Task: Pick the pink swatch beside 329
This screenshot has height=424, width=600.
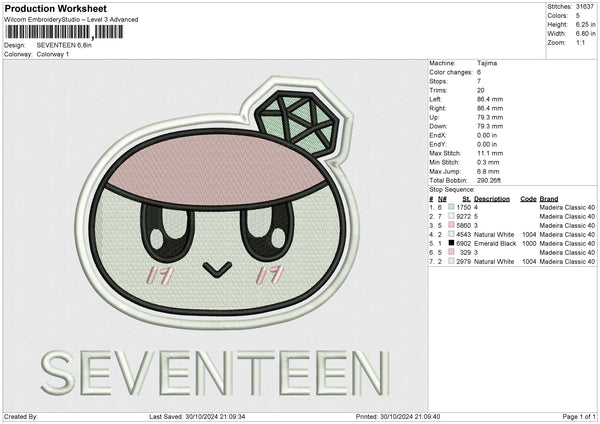Action: point(451,252)
